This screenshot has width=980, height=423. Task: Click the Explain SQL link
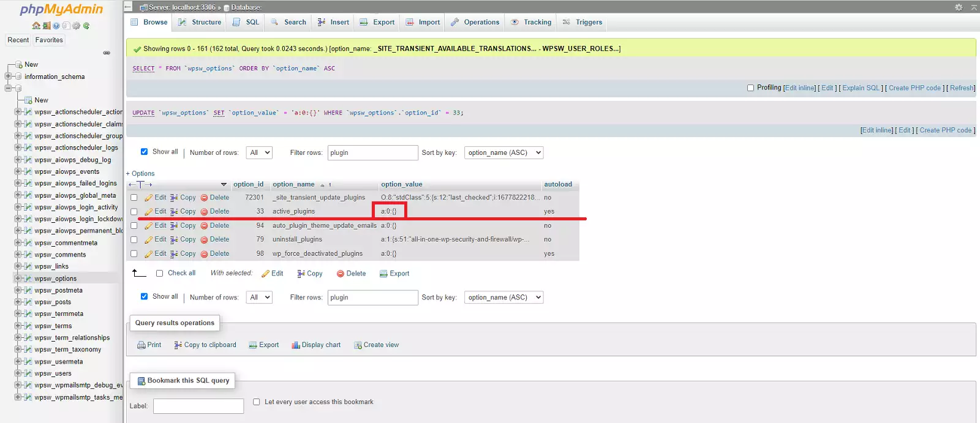pos(861,88)
